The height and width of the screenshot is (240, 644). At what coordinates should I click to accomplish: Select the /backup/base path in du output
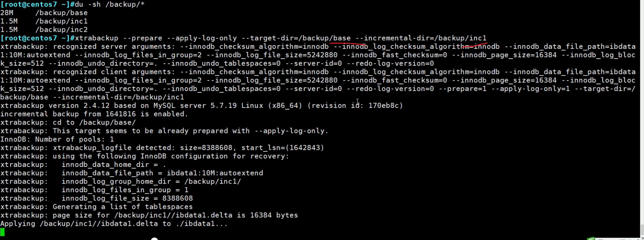click(x=61, y=13)
